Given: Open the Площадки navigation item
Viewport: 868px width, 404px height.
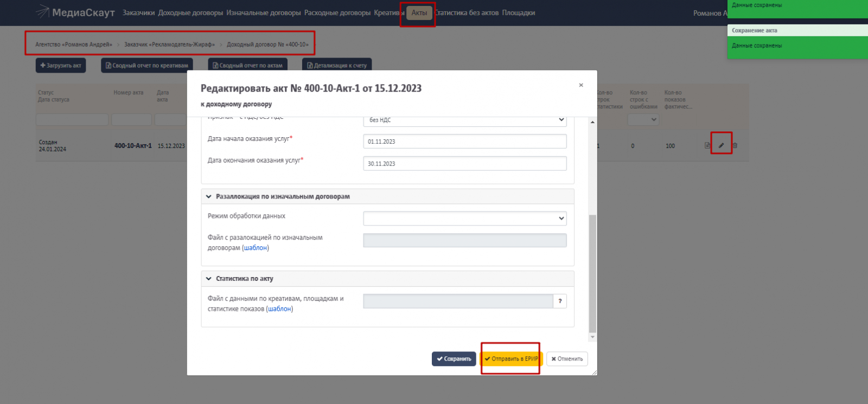Looking at the screenshot, I should tap(519, 12).
